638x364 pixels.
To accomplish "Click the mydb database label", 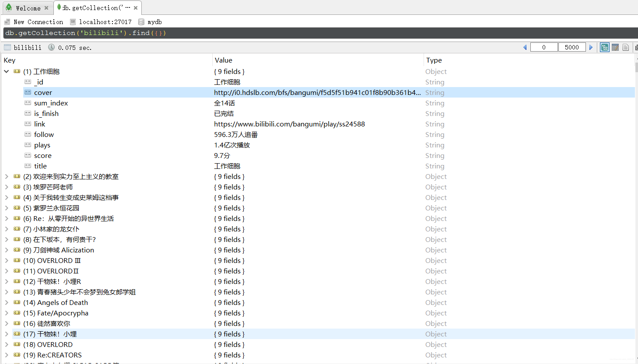I will [x=155, y=22].
